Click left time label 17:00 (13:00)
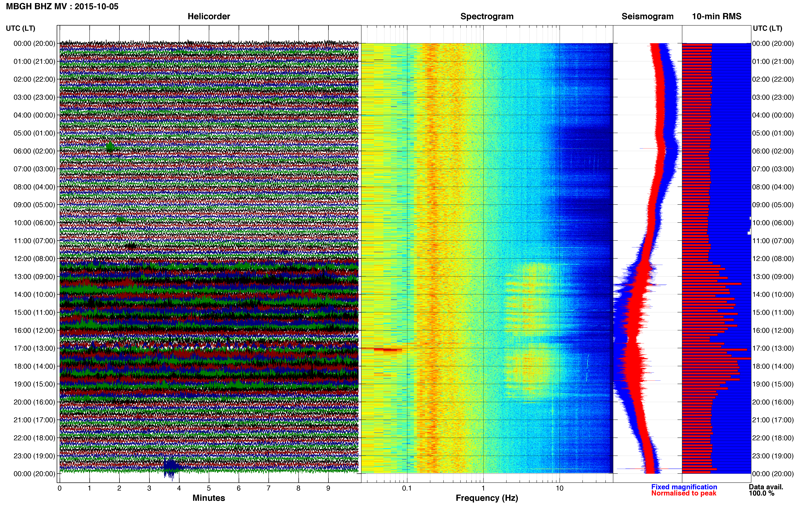 (x=34, y=348)
